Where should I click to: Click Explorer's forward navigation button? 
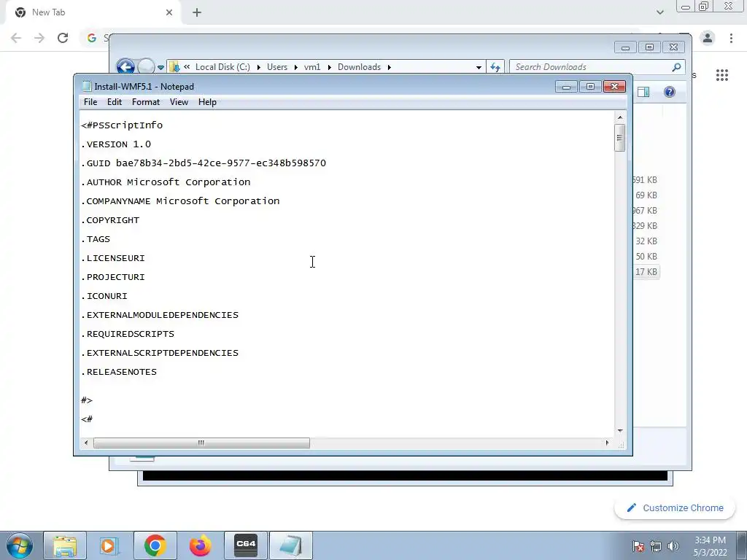tap(146, 66)
